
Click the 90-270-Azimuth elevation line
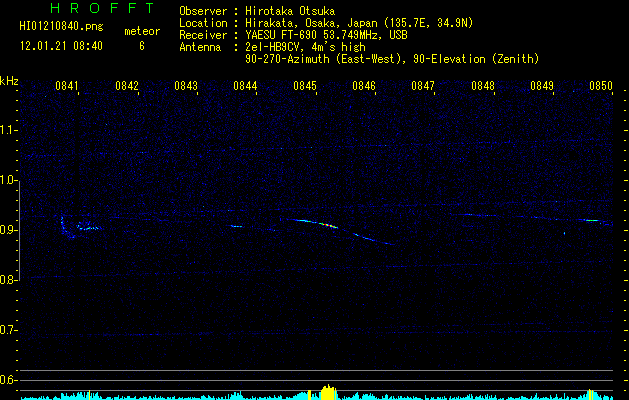click(x=392, y=59)
